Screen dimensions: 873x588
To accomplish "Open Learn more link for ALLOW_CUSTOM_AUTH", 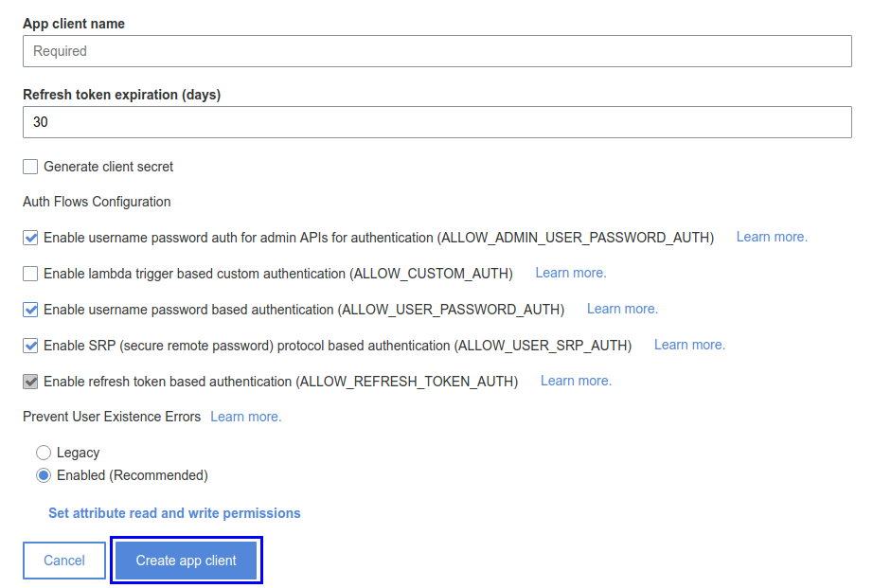I will pos(571,273).
